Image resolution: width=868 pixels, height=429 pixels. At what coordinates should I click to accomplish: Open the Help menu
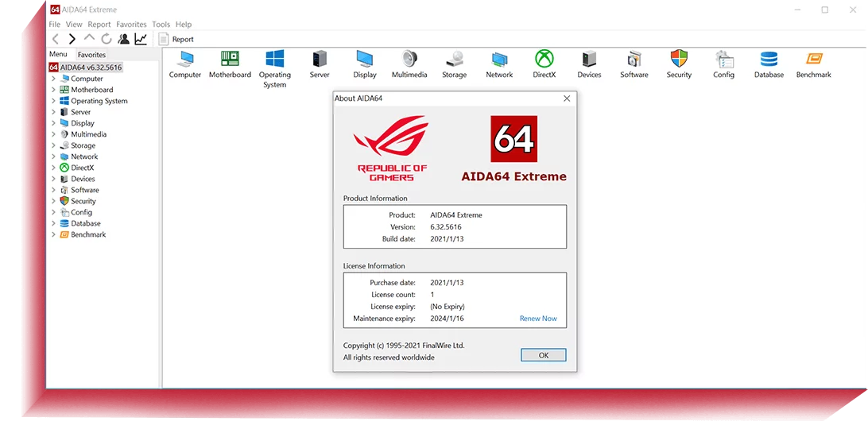pos(184,25)
